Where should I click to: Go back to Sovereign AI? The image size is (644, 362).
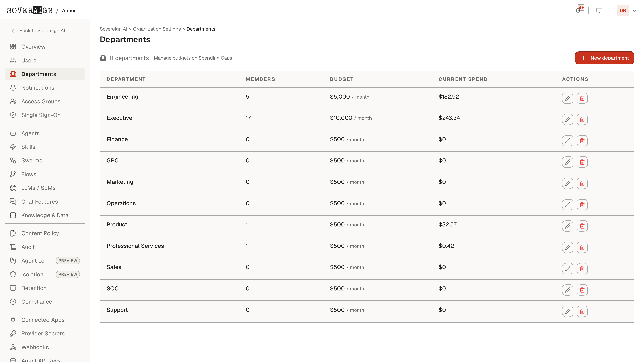click(x=38, y=31)
